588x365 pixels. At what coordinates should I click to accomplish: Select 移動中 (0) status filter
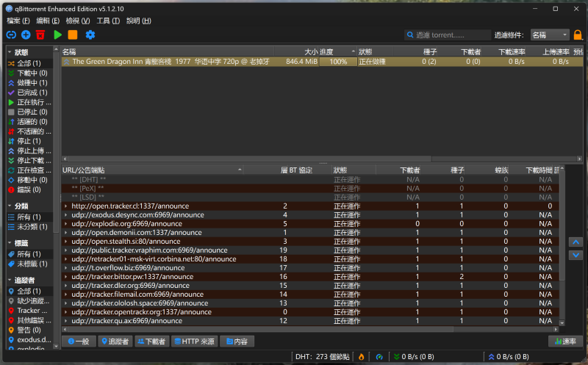[29, 180]
